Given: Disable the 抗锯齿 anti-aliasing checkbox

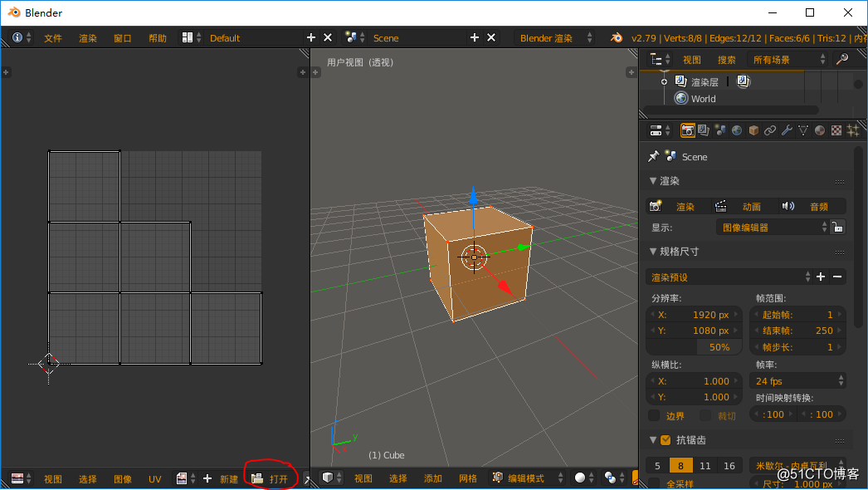Looking at the screenshot, I should click(666, 440).
